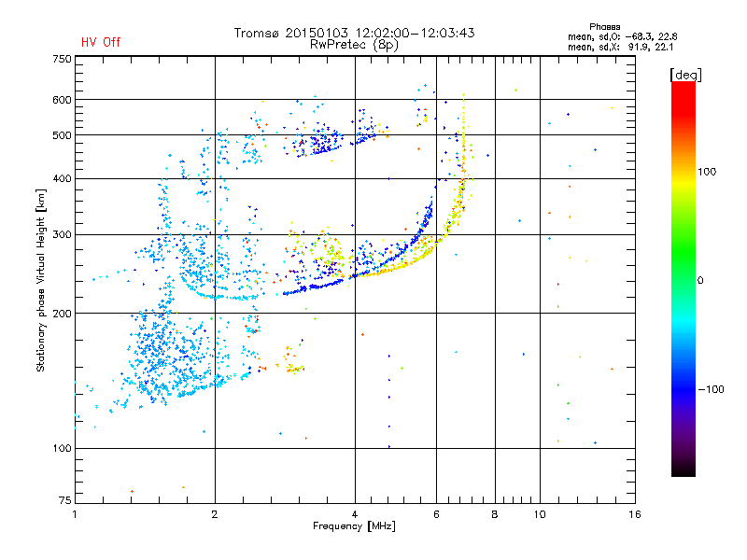Click the y-axis '400' tick label

tap(62, 179)
